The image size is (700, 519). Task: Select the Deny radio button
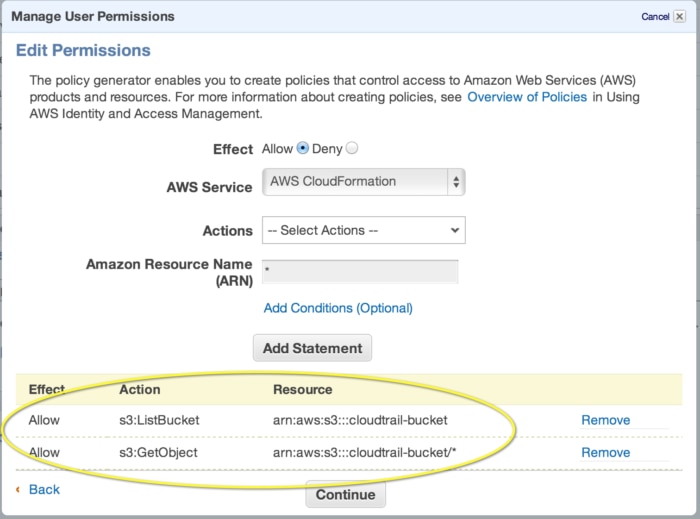click(352, 149)
